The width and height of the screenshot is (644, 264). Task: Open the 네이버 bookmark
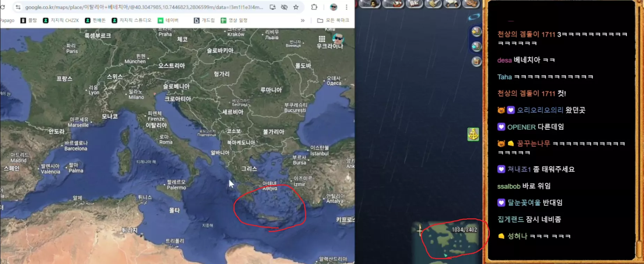click(168, 21)
